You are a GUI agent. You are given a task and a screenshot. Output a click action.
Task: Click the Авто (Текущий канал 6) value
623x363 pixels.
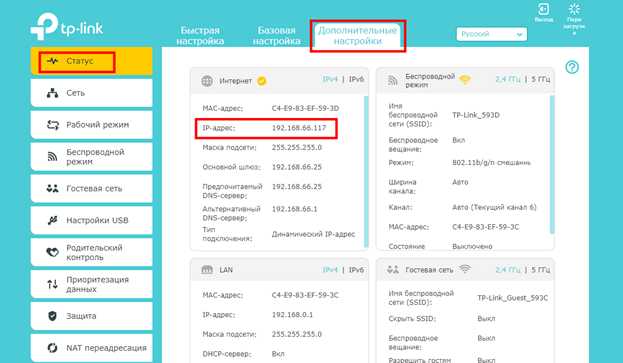pyautogui.click(x=494, y=207)
